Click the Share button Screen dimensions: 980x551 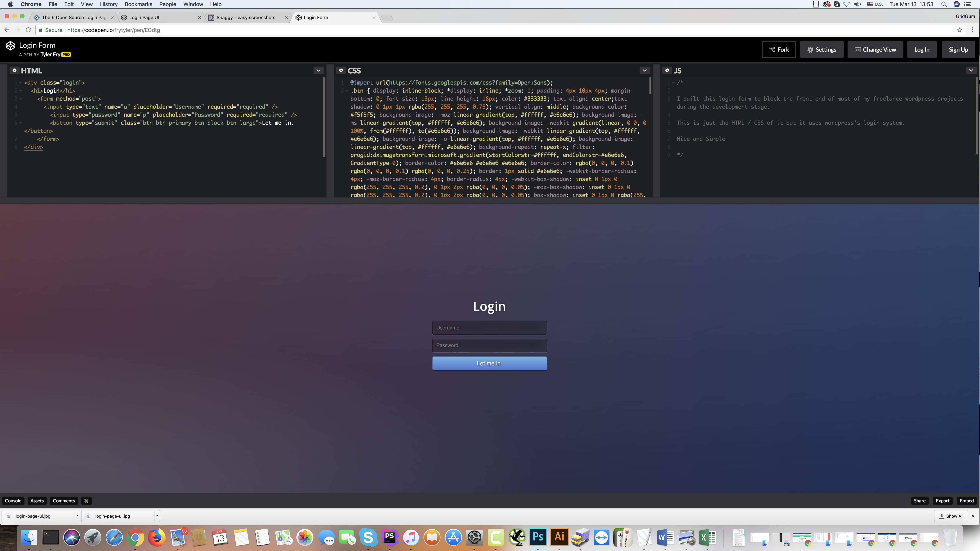(920, 501)
